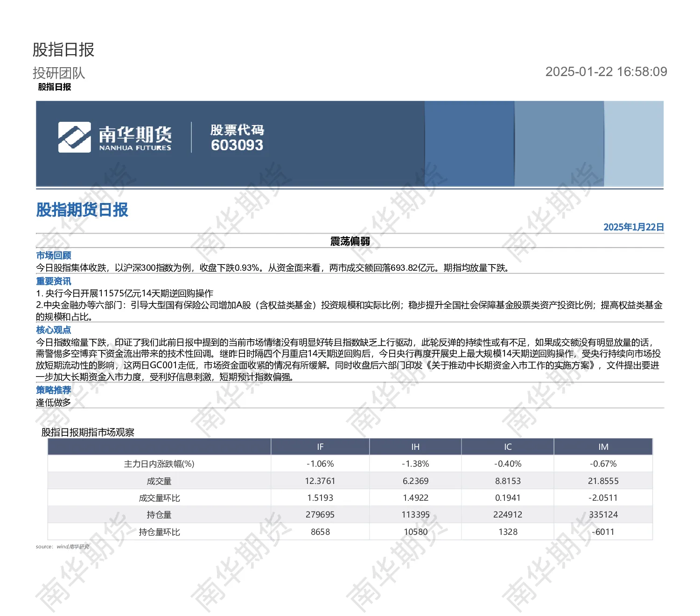Click the cell value 8658
The width and height of the screenshot is (700, 616).
(x=320, y=532)
